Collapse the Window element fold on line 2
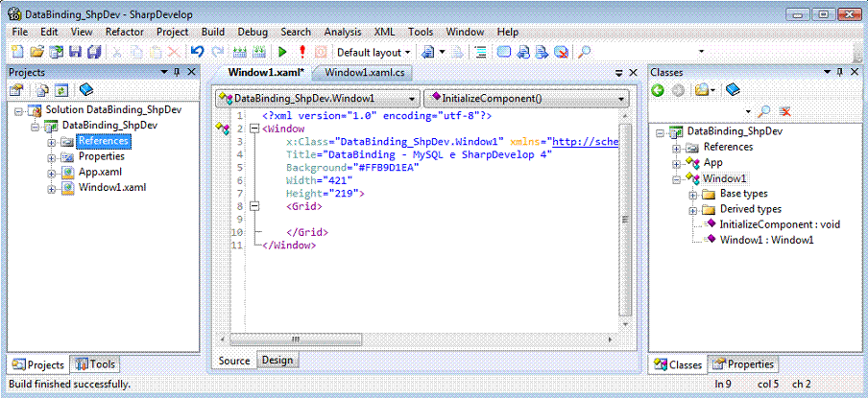Image resolution: width=868 pixels, height=398 pixels. point(254,129)
